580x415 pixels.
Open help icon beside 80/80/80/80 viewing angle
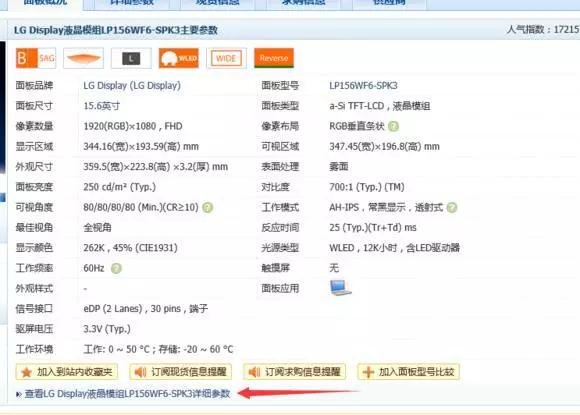pyautogui.click(x=208, y=208)
